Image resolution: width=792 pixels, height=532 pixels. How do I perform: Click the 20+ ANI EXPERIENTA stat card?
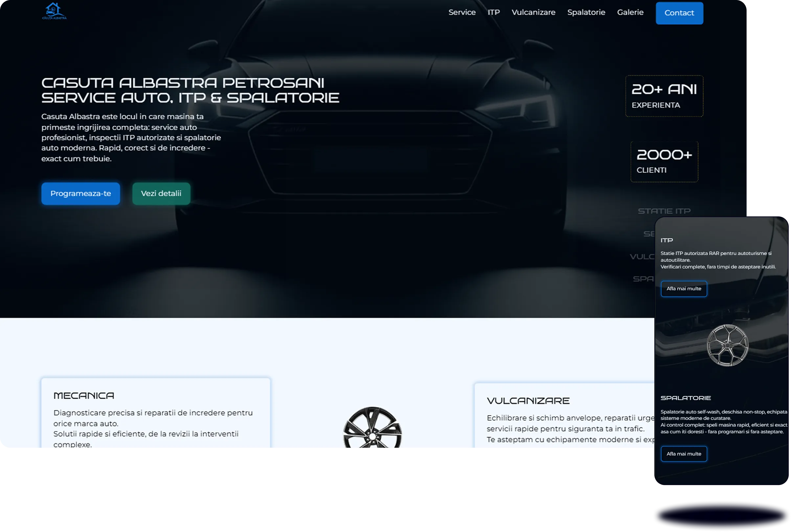pos(665,96)
